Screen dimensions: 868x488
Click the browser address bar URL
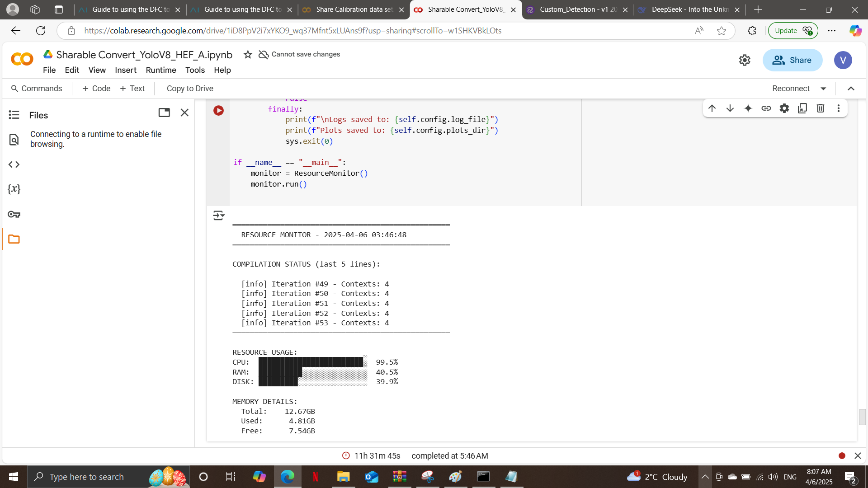[x=292, y=31]
